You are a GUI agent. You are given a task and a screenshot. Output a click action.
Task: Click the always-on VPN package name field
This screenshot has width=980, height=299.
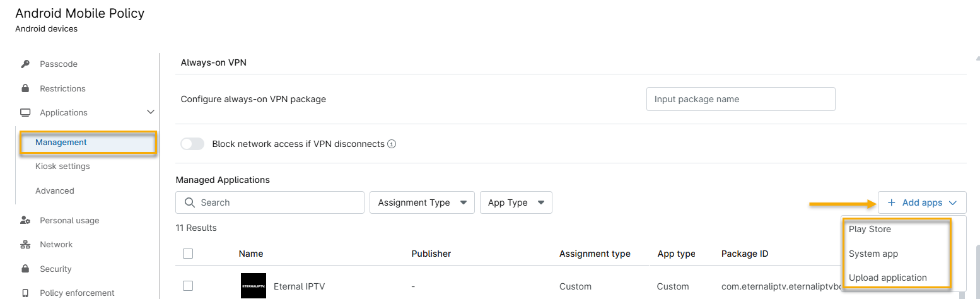point(740,99)
